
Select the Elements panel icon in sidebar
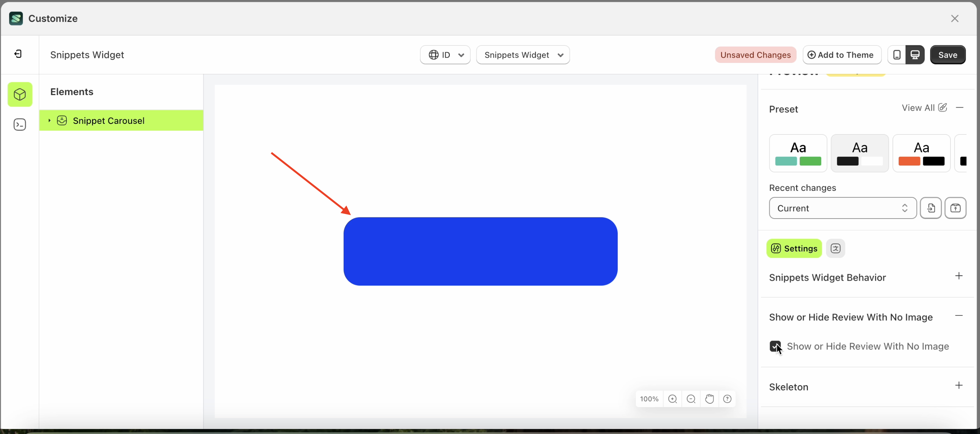click(20, 94)
